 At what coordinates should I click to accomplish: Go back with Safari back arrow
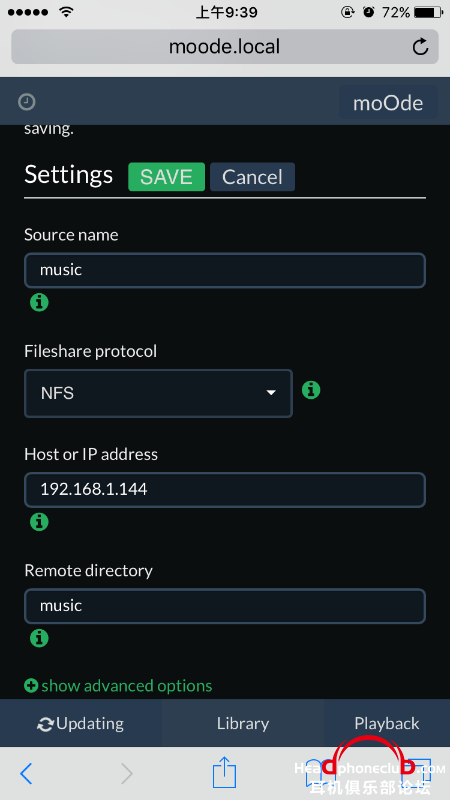26,774
